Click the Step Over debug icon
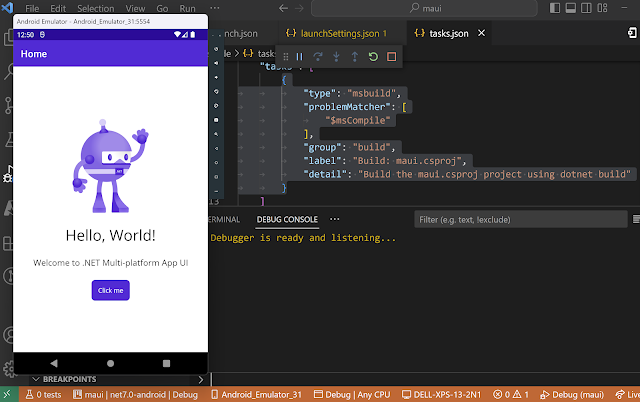Screen dimensions: 640x402 click(318, 57)
